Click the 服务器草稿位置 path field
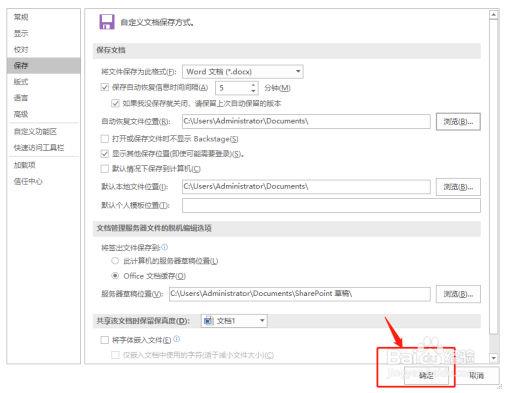 point(300,294)
